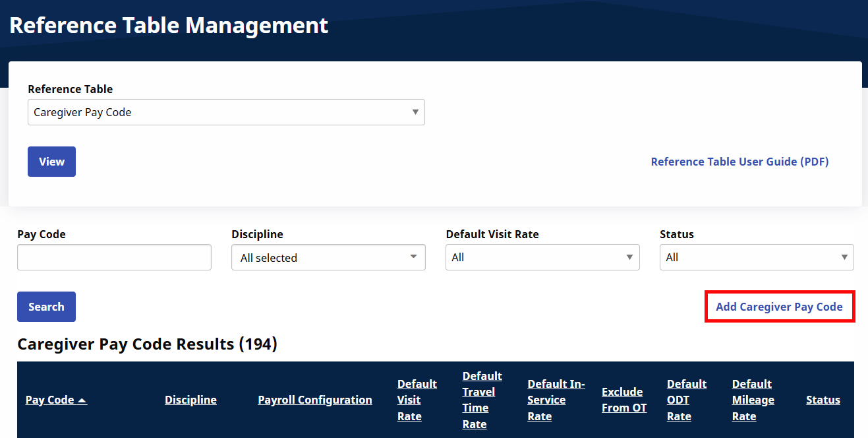This screenshot has width=868, height=438.
Task: Click the Add Caregiver Pay Code link
Action: pos(779,307)
